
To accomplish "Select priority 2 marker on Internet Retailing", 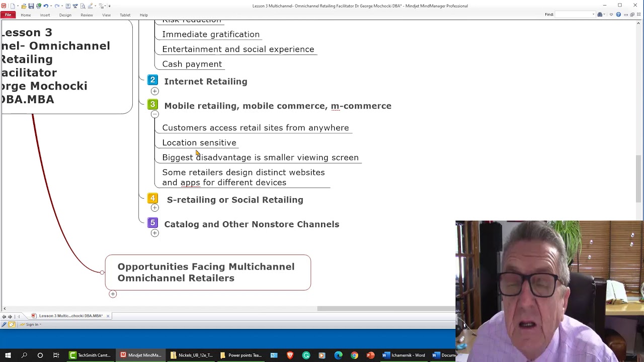I will [x=152, y=80].
